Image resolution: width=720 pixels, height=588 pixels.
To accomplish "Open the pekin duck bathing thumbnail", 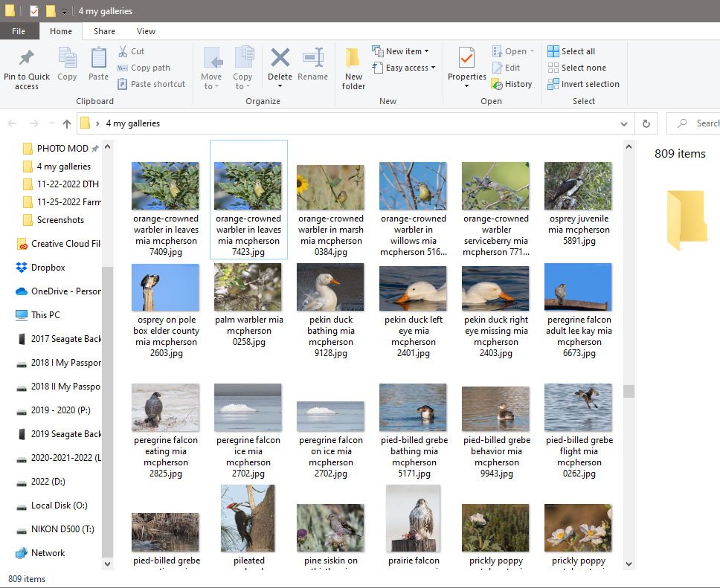I will click(330, 287).
